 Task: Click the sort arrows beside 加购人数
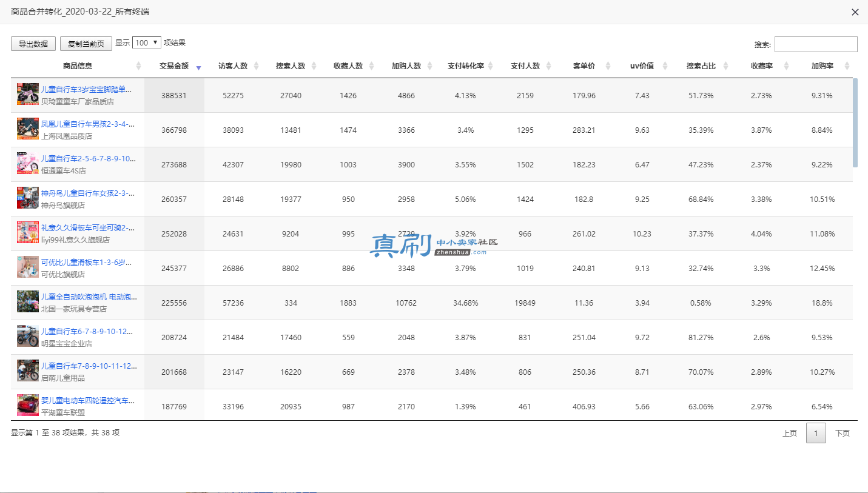pyautogui.click(x=430, y=66)
